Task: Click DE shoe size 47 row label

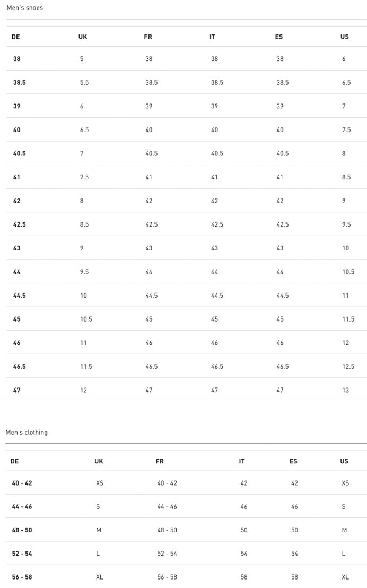Action: pos(17,390)
